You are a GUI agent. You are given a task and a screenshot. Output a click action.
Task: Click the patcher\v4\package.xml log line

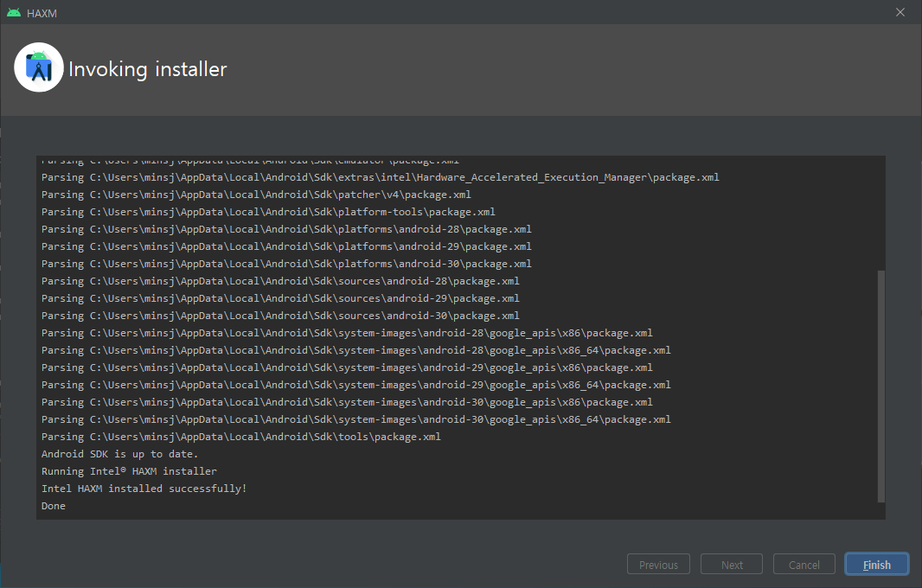[256, 195]
